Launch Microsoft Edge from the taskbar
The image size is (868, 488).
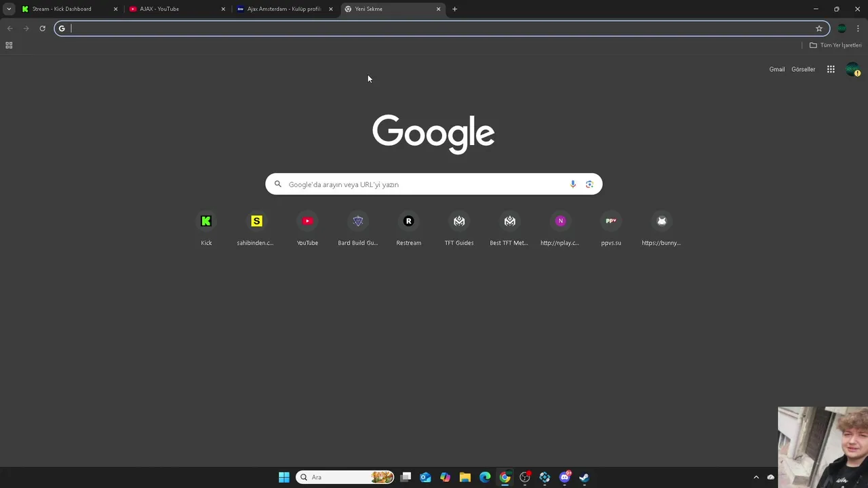(485, 477)
